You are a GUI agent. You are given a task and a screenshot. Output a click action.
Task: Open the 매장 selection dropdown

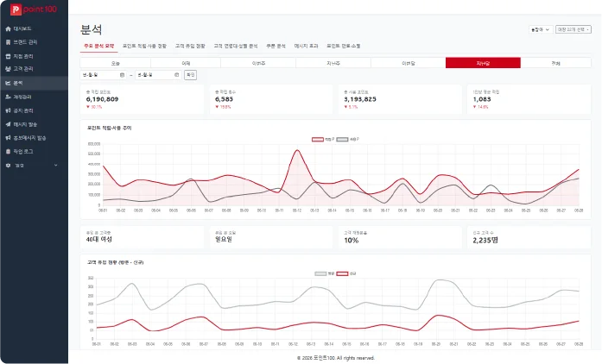pyautogui.click(x=573, y=29)
